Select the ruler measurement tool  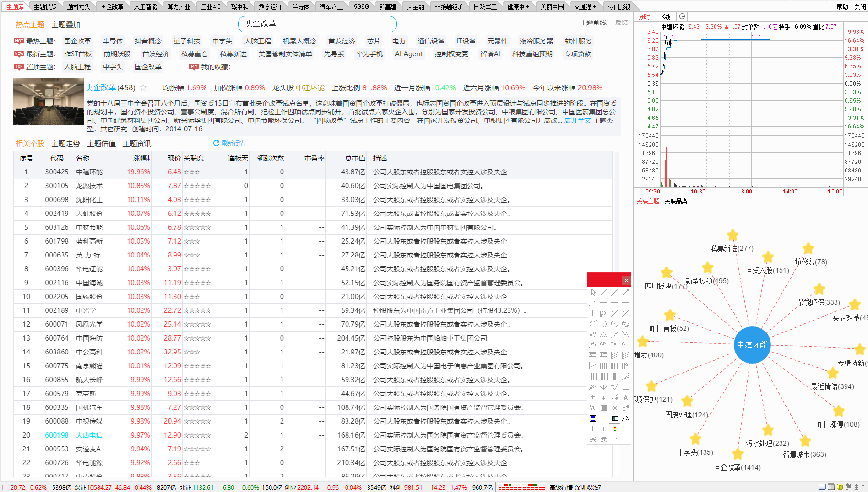pos(604,418)
